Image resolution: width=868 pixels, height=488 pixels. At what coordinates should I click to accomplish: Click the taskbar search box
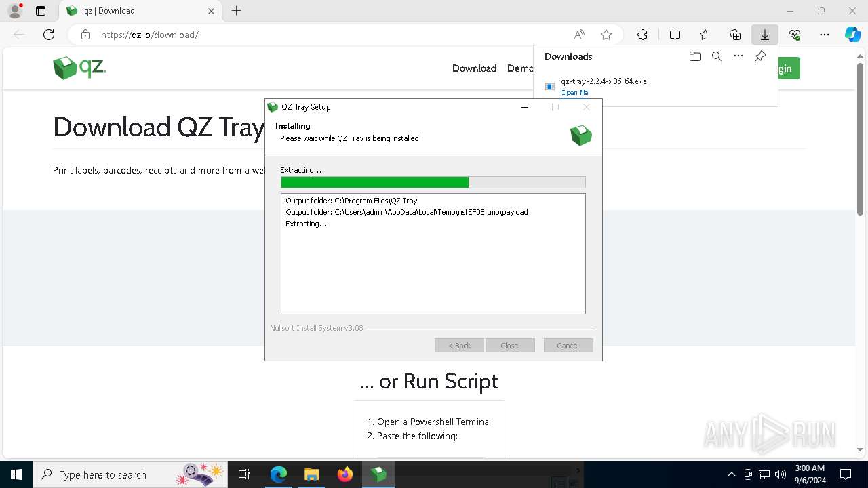point(130,474)
